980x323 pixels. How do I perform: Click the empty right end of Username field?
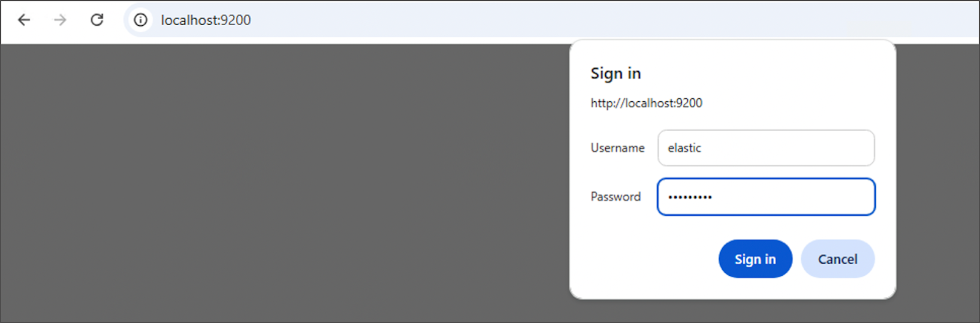pos(845,148)
